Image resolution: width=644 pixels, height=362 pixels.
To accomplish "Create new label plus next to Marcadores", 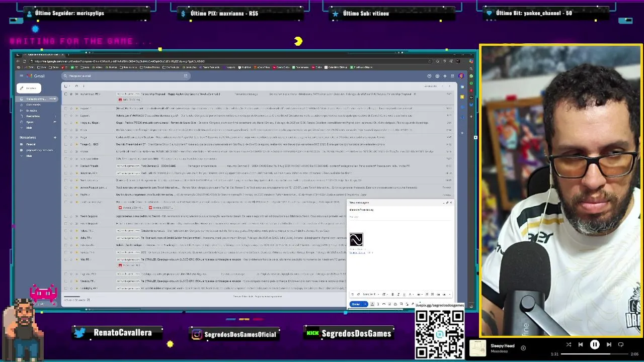I will [55, 138].
